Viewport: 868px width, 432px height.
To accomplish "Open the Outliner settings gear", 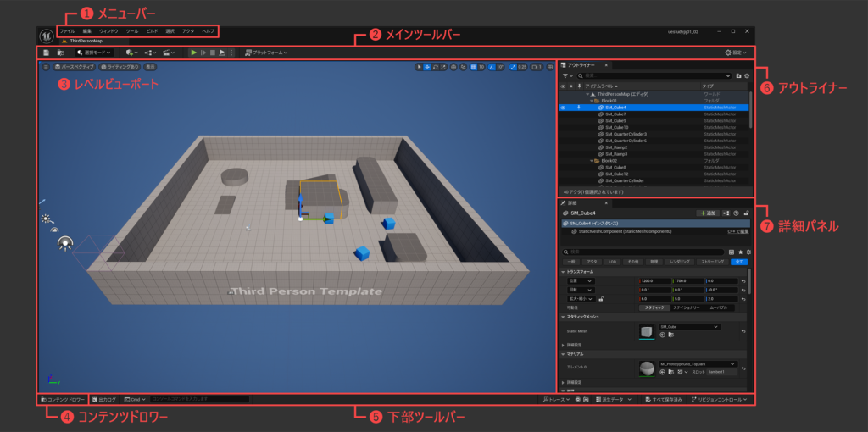I will [x=746, y=75].
